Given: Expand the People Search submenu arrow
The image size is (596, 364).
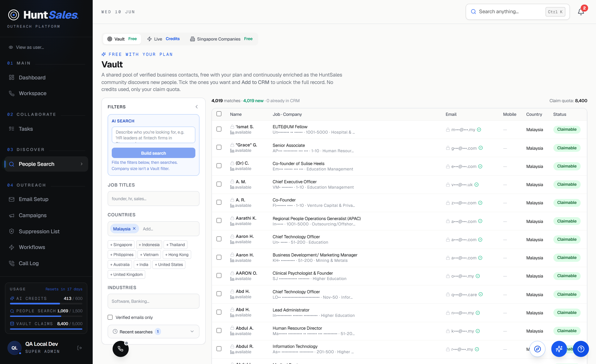Looking at the screenshot, I should pyautogui.click(x=82, y=164).
